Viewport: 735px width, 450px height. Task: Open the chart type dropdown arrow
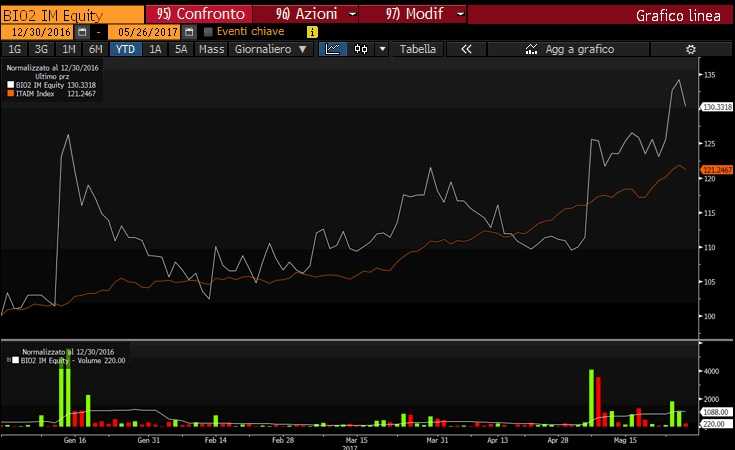pos(381,49)
